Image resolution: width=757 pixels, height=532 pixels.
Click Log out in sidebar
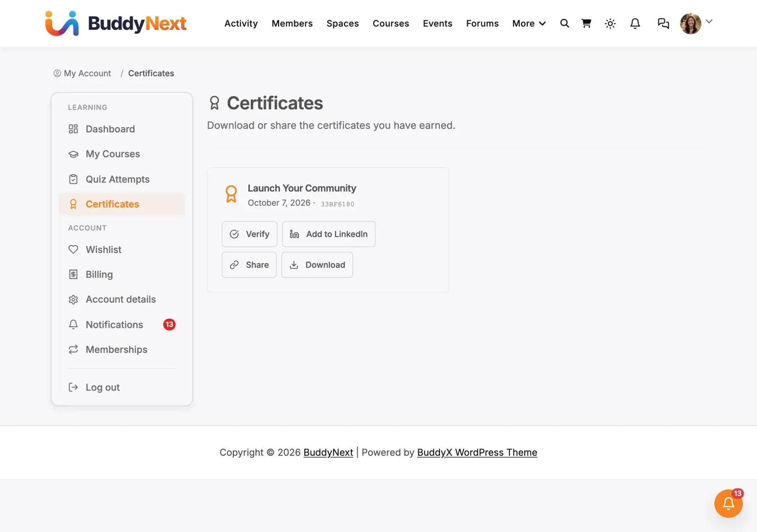pos(122,387)
